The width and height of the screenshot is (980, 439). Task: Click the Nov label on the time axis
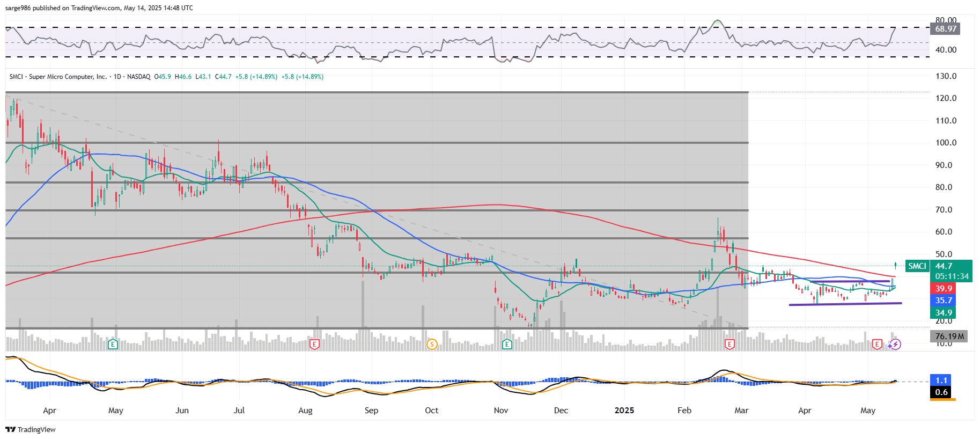[500, 411]
